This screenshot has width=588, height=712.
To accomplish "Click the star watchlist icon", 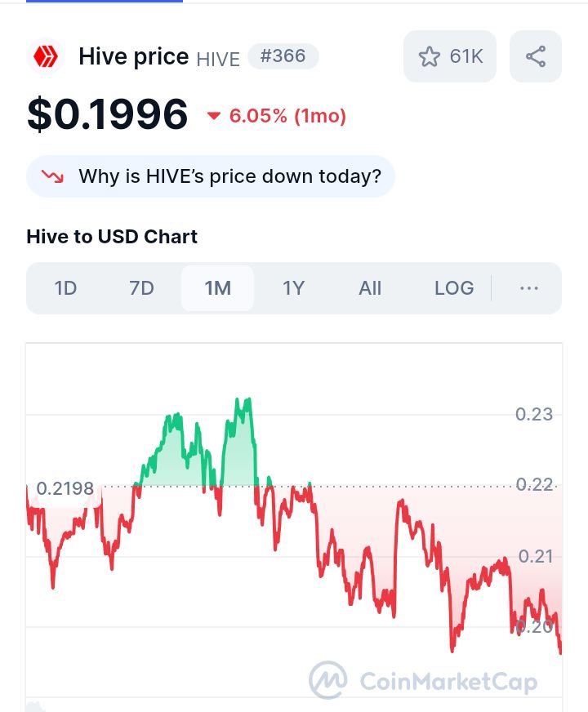I will pyautogui.click(x=429, y=57).
